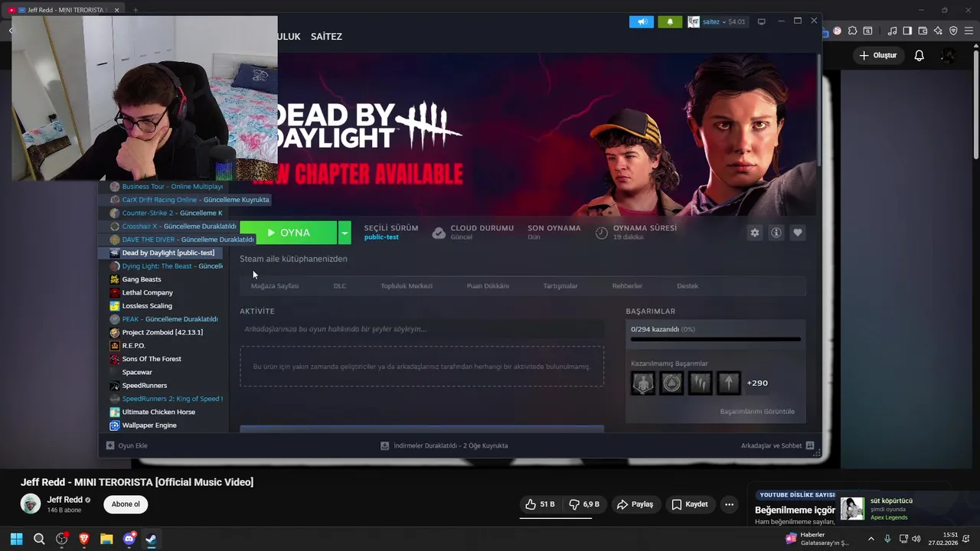Click the fourth unearned achievement icon
Viewport: 980px width, 551px height.
coord(728,383)
